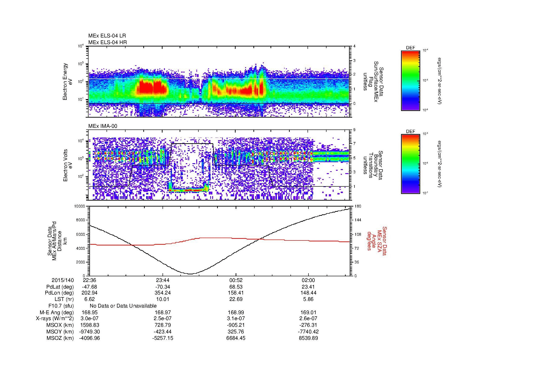
Task: Click the MSOX value -276.31
Action: (x=308, y=325)
